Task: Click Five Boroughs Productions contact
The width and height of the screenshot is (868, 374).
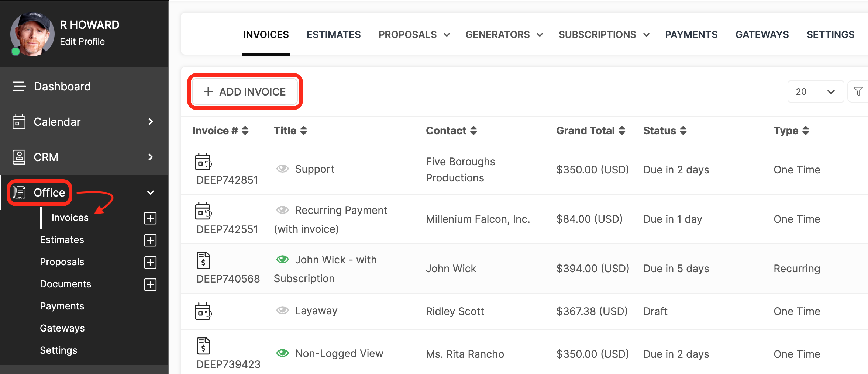Action: (x=461, y=170)
